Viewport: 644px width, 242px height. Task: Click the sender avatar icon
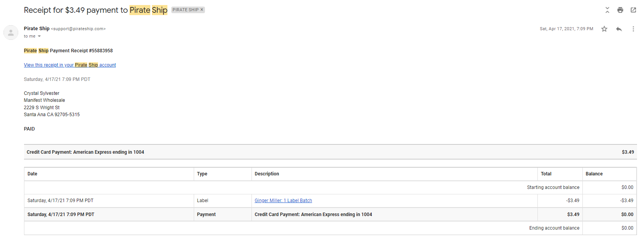(11, 33)
